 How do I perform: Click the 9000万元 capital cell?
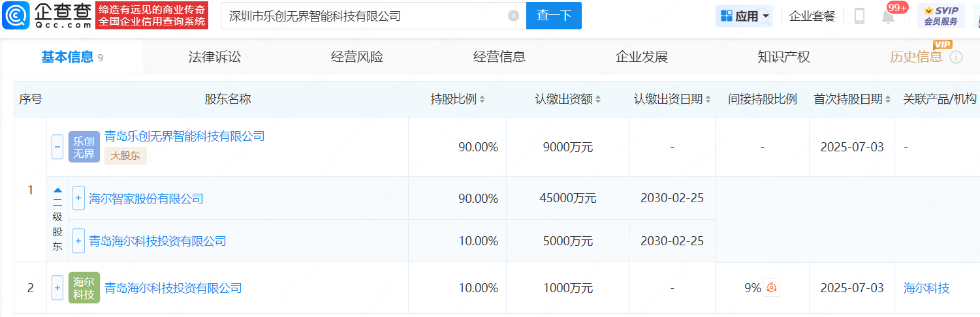click(x=568, y=147)
